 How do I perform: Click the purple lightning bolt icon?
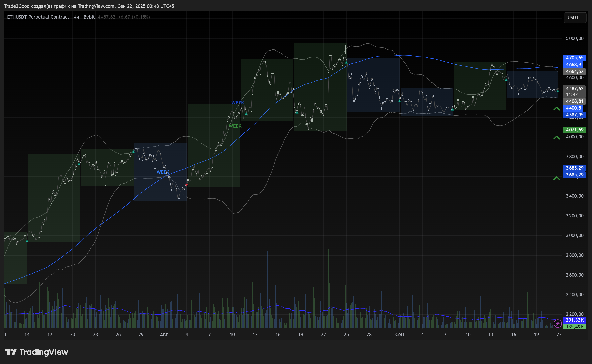[x=557, y=323]
